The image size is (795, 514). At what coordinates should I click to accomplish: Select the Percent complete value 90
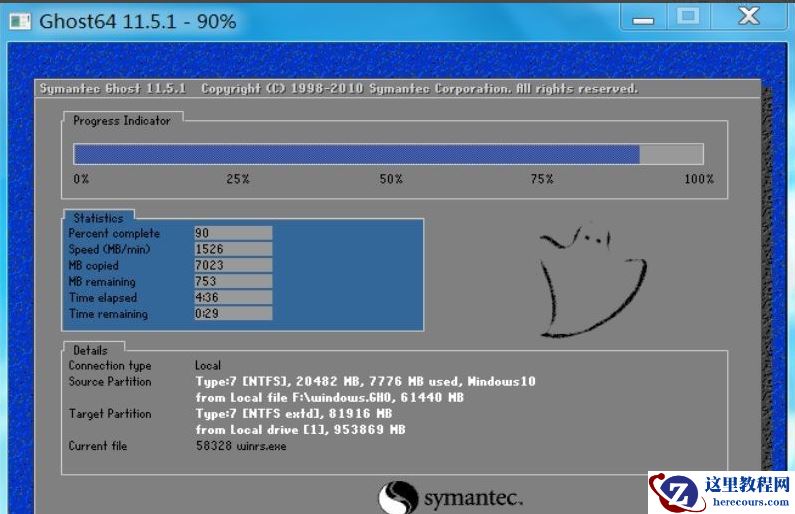[233, 233]
